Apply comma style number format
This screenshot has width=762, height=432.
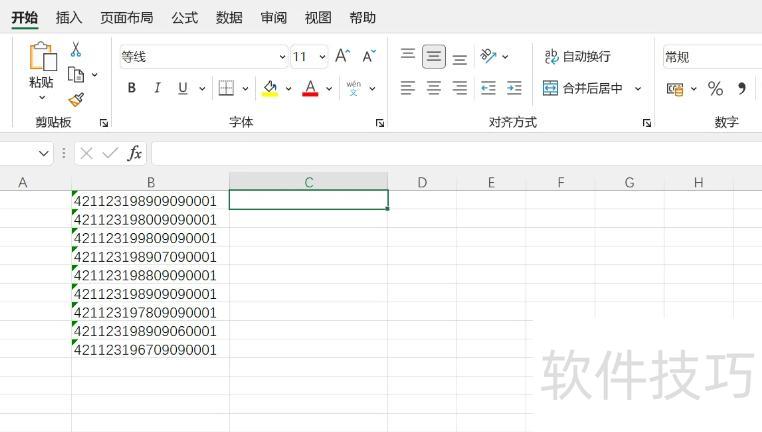tap(742, 88)
